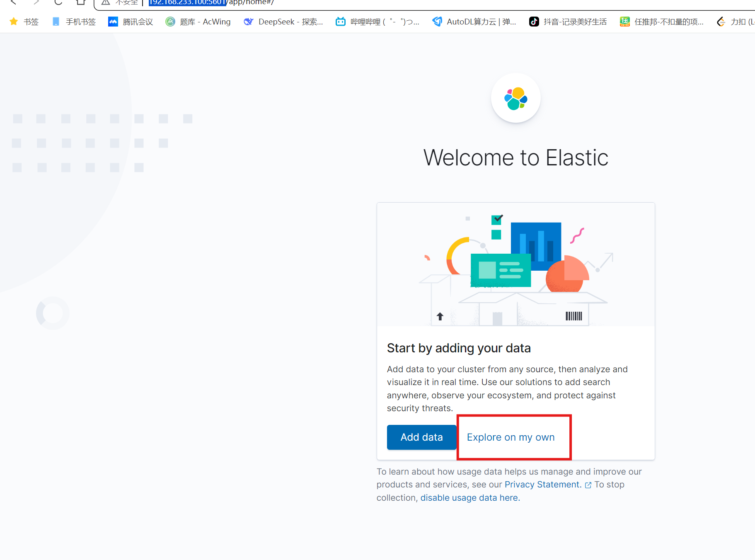This screenshot has width=755, height=560.
Task: Open the 力扣 bookmark
Action: 736,22
